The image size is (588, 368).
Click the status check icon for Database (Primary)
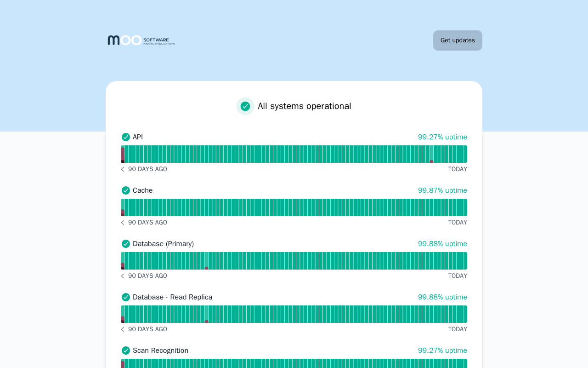pos(126,244)
